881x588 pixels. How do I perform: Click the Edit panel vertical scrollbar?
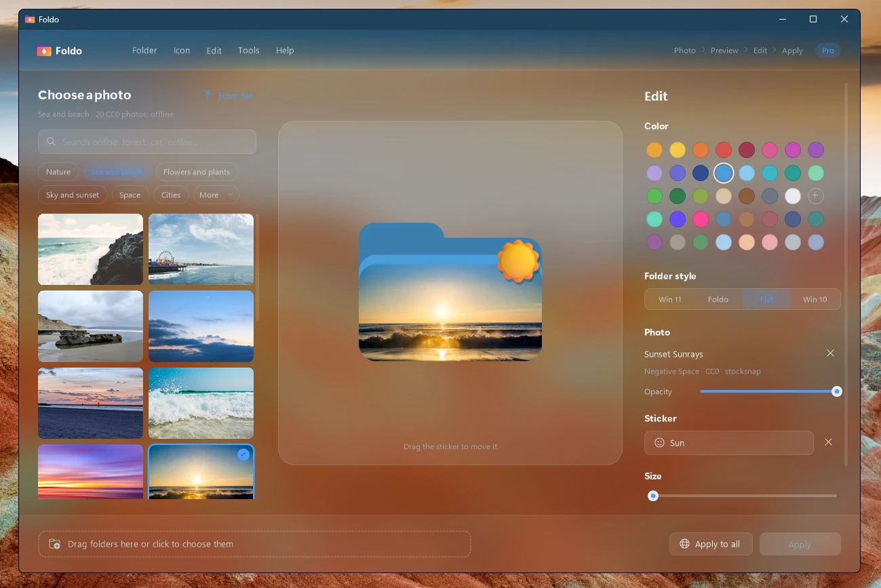846,274
